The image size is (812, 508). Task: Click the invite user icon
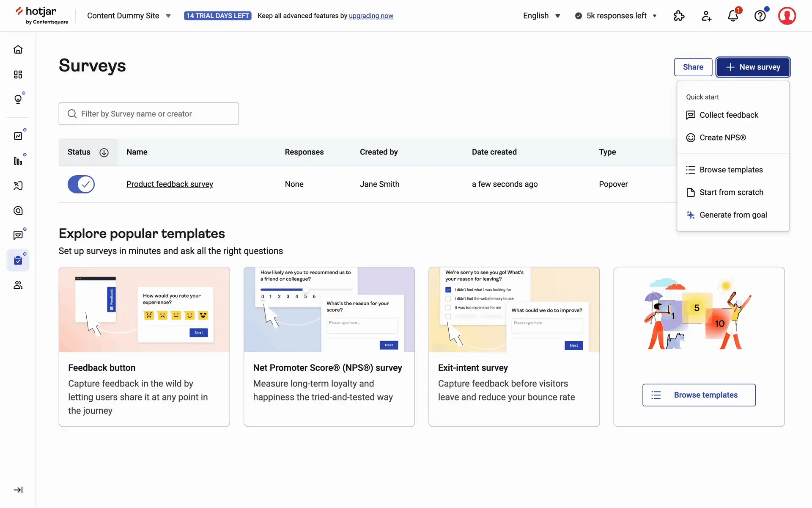(x=706, y=16)
